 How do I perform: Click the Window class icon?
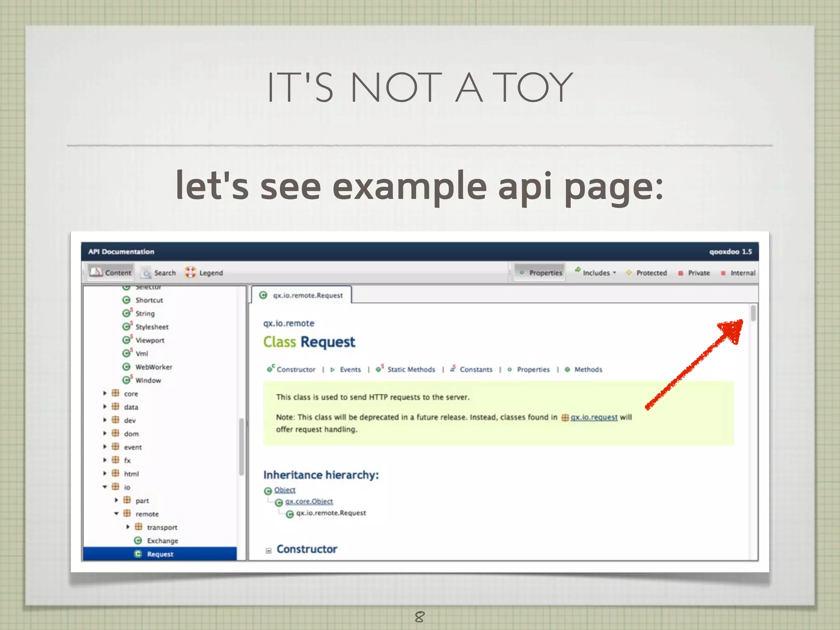[x=127, y=380]
